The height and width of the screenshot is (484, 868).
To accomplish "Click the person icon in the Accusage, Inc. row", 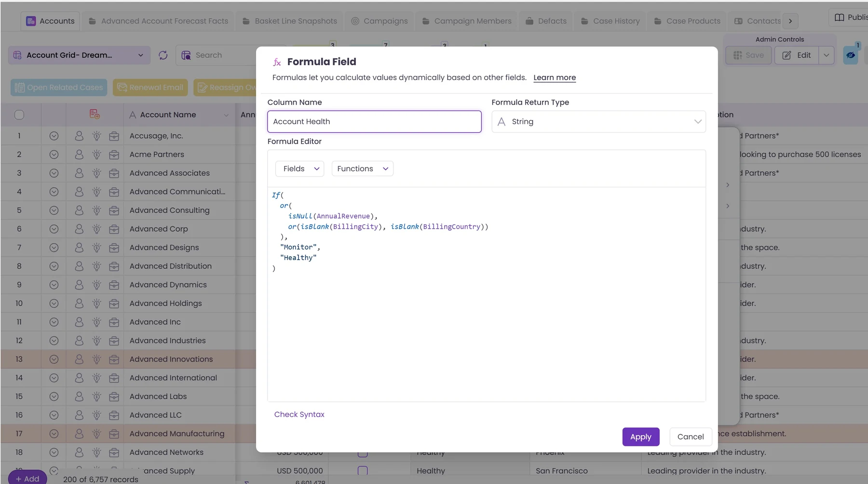I will [79, 136].
